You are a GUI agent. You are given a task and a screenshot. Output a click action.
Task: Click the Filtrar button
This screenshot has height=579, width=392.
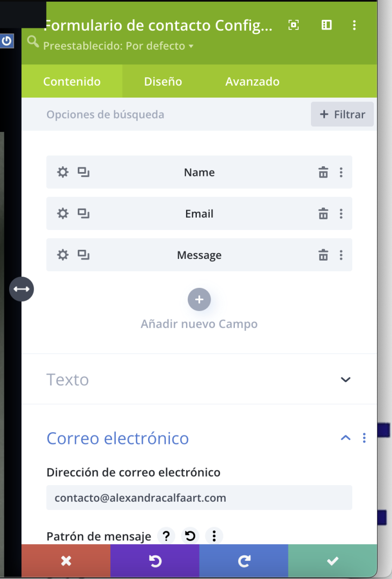click(x=342, y=114)
